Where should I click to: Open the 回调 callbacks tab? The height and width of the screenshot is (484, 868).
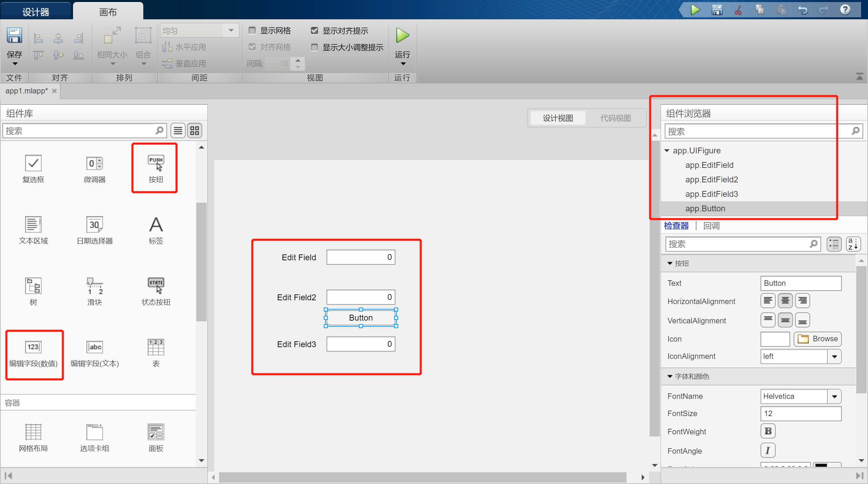pyautogui.click(x=711, y=226)
